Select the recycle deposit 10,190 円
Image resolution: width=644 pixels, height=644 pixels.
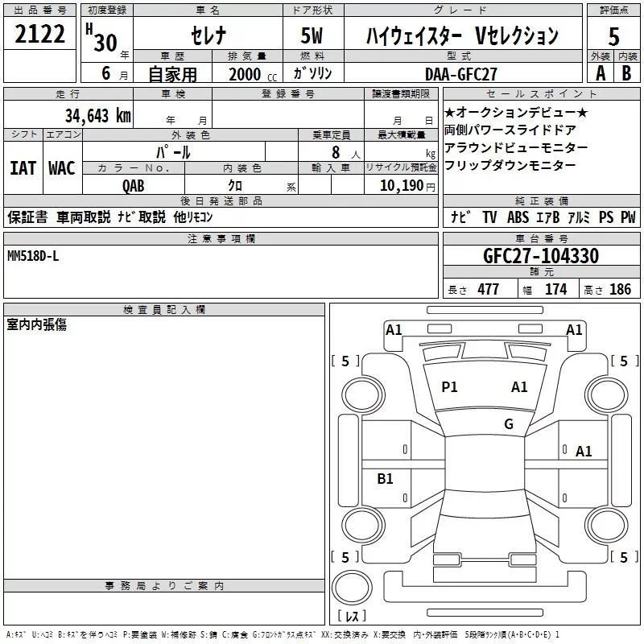[x=407, y=186]
